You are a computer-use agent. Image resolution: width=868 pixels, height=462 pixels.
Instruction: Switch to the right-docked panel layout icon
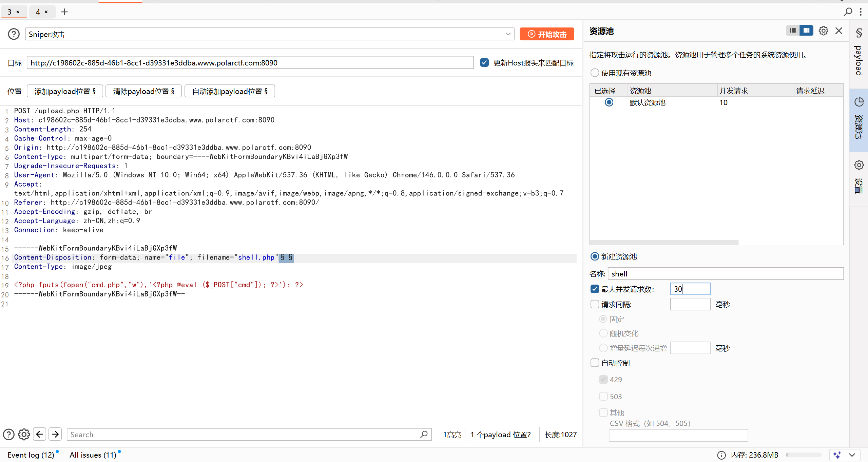point(806,31)
